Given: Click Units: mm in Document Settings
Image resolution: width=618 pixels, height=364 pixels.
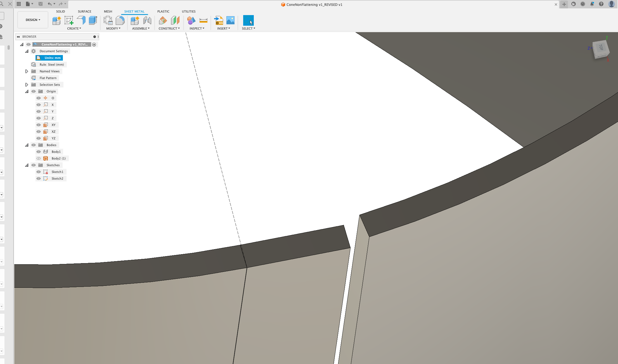Looking at the screenshot, I should (53, 58).
